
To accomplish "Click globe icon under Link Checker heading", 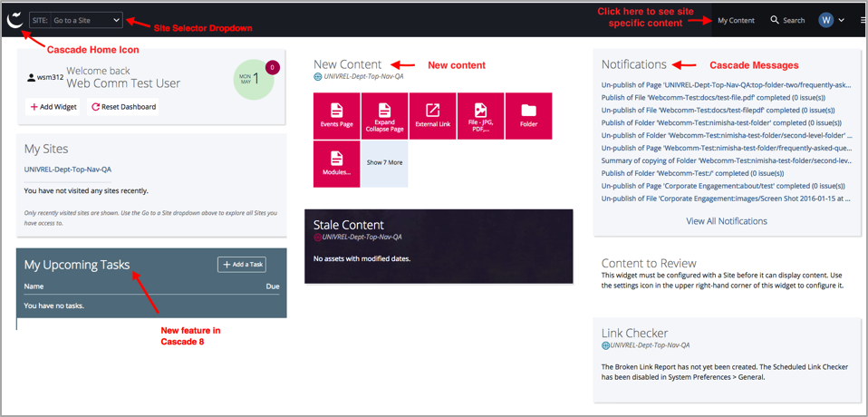I will [x=605, y=345].
